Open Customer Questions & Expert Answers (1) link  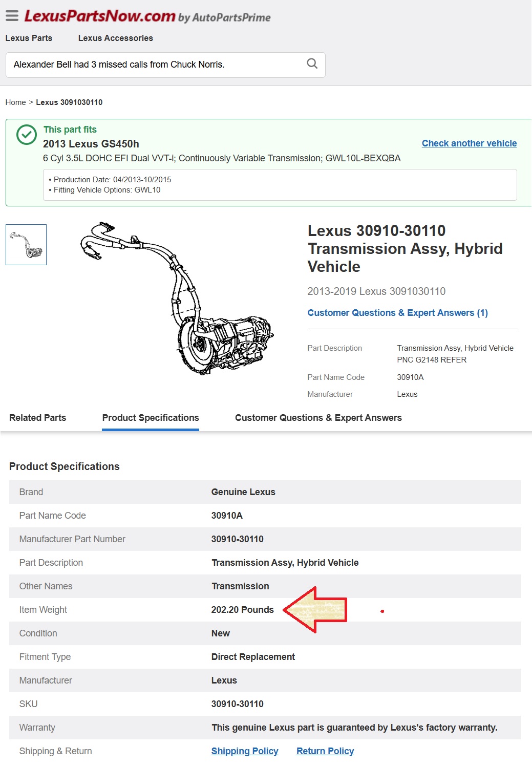point(397,313)
